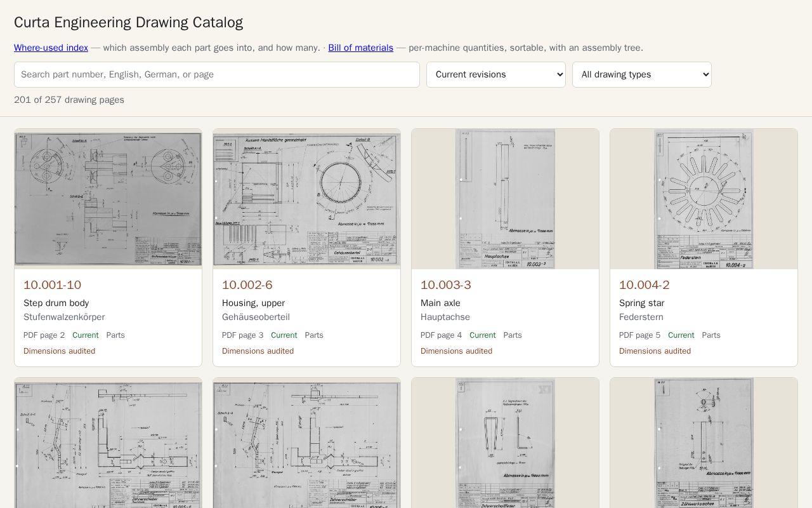Click PDF page 3 label

tap(242, 335)
